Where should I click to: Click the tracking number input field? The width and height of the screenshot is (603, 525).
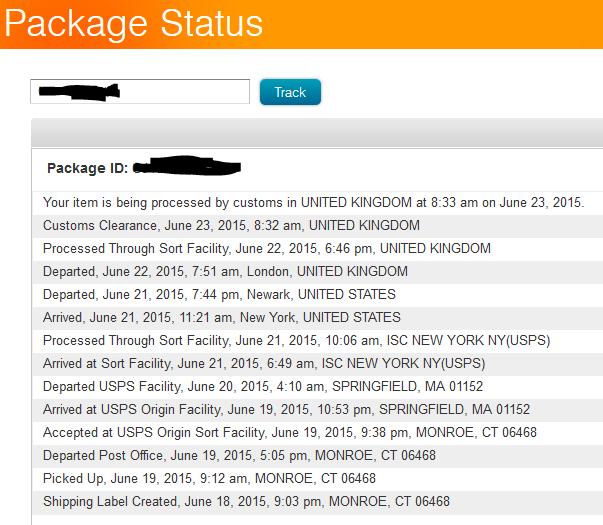[x=140, y=92]
